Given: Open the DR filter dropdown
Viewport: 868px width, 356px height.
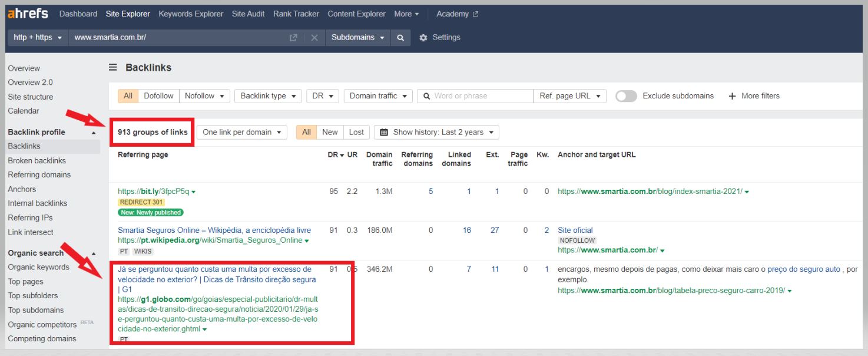Looking at the screenshot, I should (x=323, y=95).
